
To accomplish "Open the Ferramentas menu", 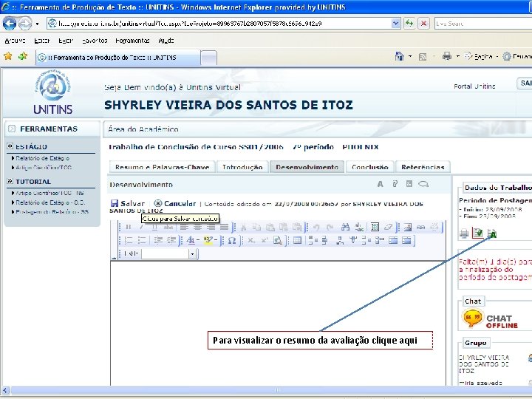I will [133, 41].
